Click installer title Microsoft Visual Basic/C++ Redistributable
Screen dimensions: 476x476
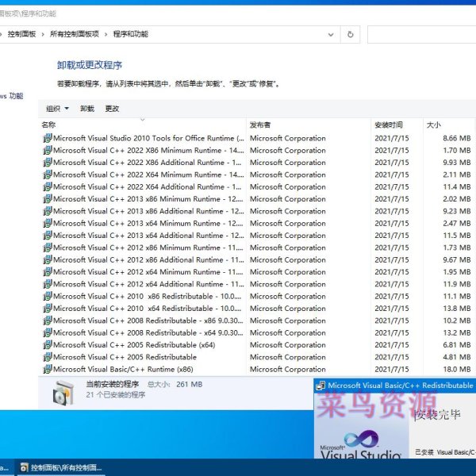pyautogui.click(x=401, y=386)
